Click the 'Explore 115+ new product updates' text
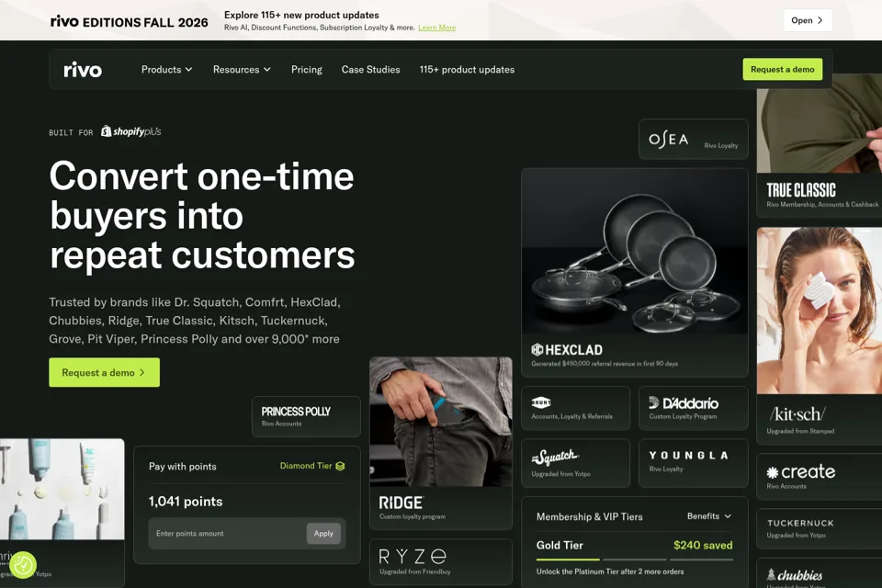Viewport: 882px width, 588px height. pos(301,15)
